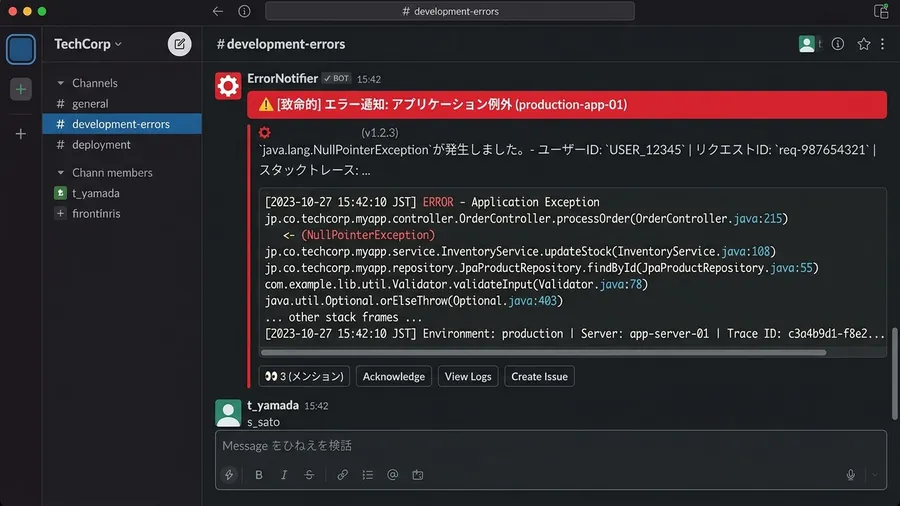Viewport: 900px width, 506px height.
Task: Open JpaProductRepository java:55 link
Action: click(792, 268)
